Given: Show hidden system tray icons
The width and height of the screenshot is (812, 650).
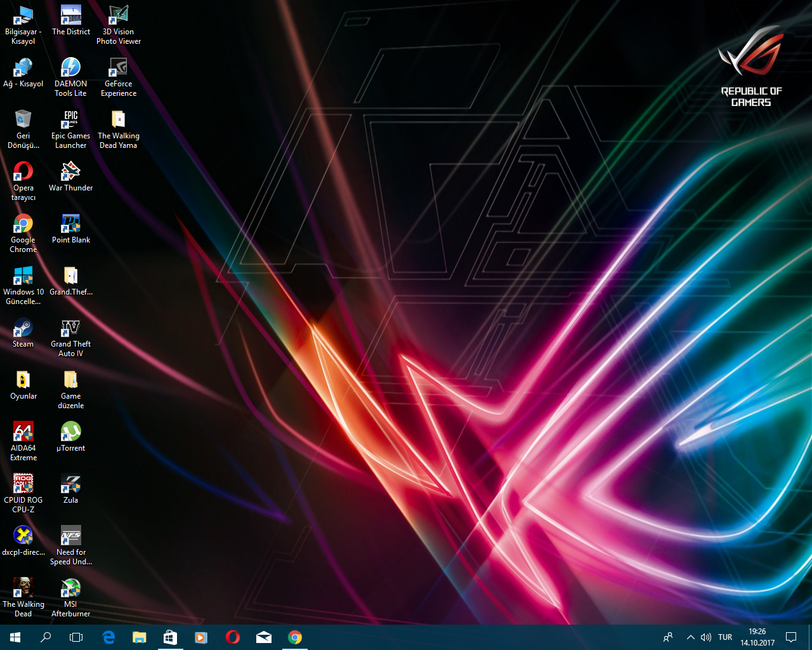Looking at the screenshot, I should click(690, 637).
